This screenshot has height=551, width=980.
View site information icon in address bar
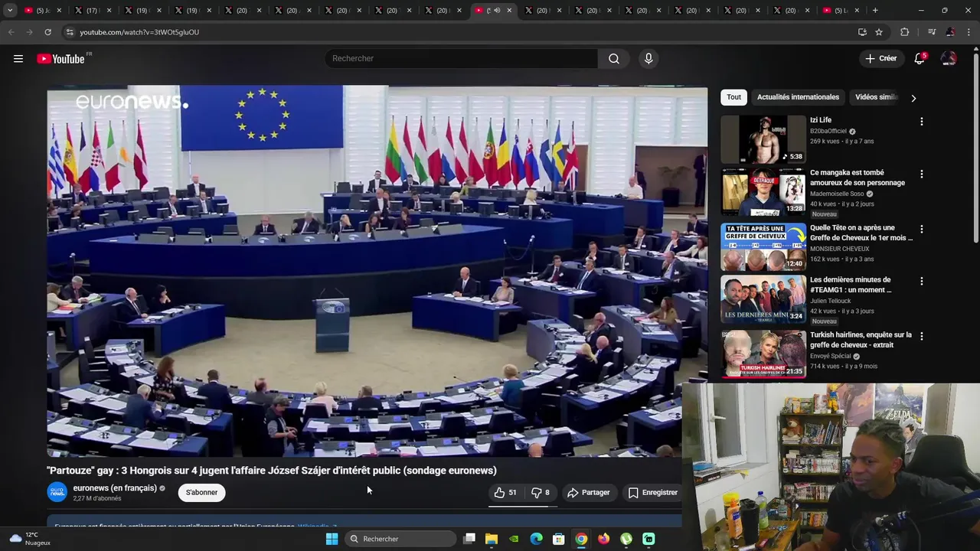click(x=70, y=32)
